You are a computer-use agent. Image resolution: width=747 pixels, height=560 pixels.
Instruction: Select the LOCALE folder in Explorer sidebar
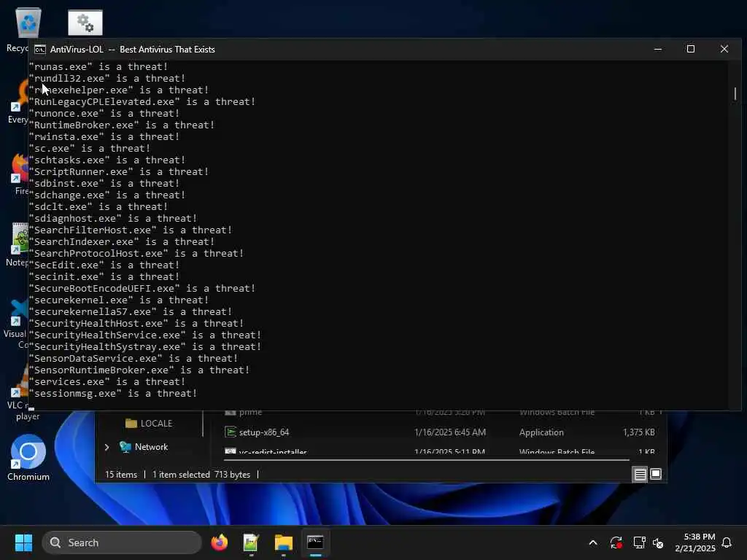149,424
